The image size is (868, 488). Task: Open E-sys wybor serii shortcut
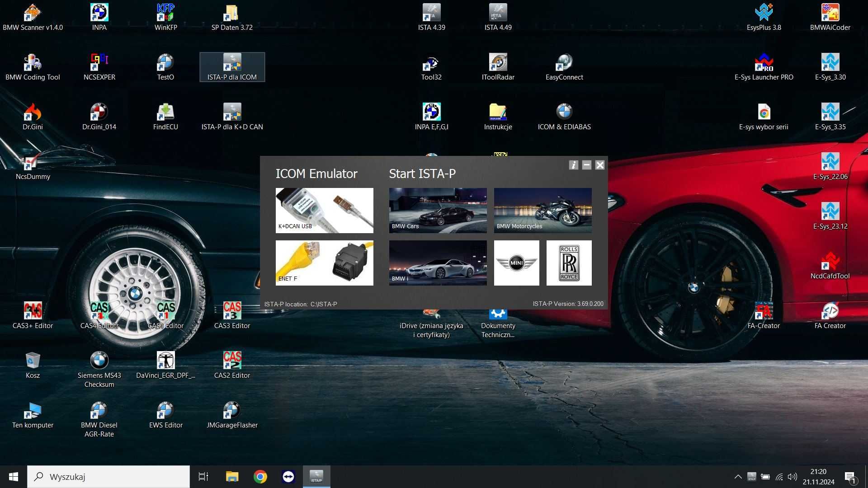pyautogui.click(x=764, y=117)
